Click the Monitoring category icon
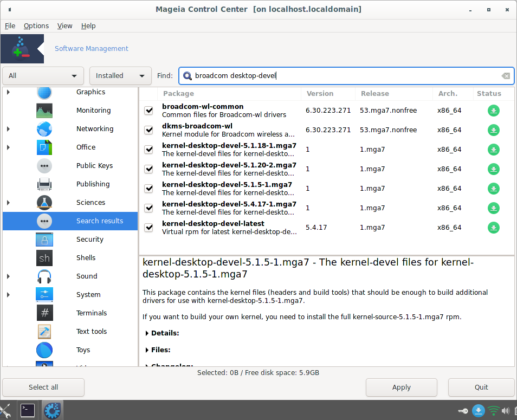This screenshot has width=517, height=420. 44,111
